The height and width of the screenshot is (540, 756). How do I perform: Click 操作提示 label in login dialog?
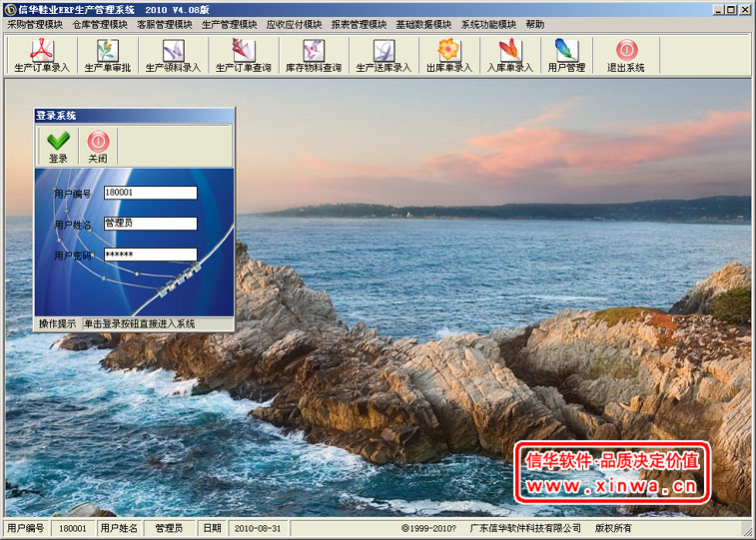(57, 323)
